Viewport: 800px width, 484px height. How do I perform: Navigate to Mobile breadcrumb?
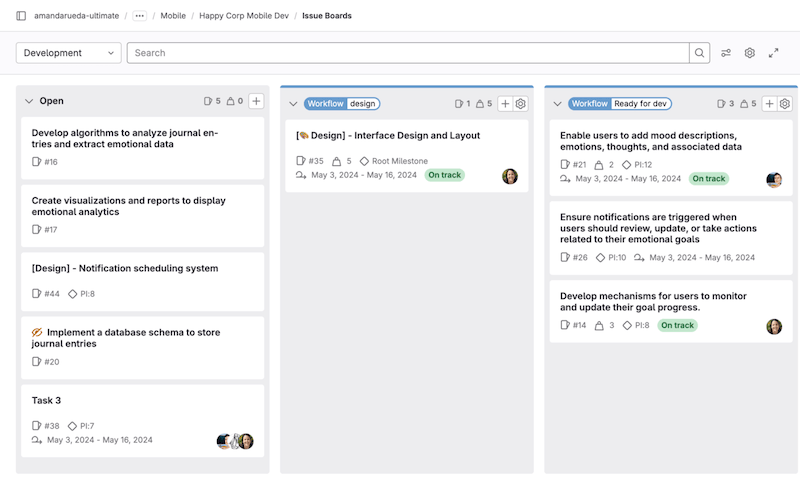(172, 16)
